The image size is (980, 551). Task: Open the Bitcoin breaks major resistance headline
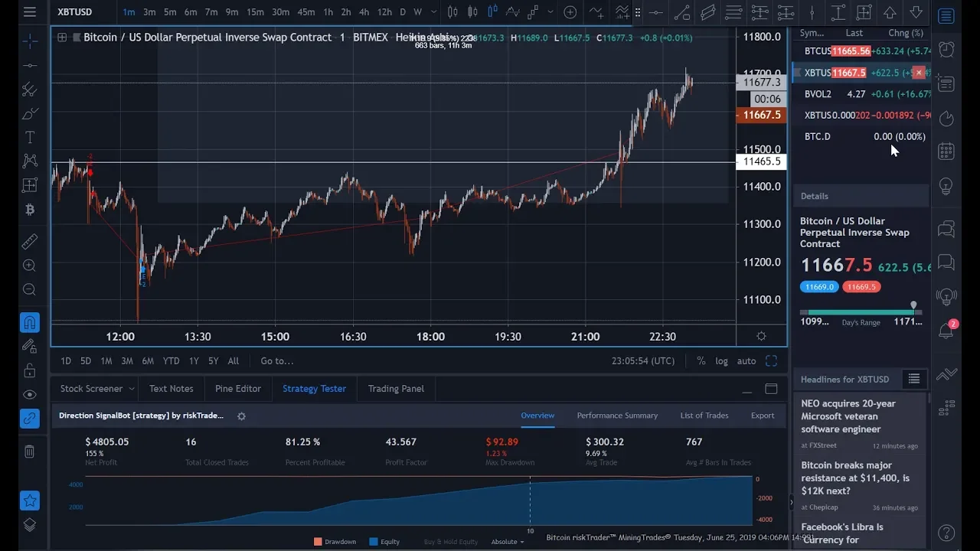pos(855,478)
